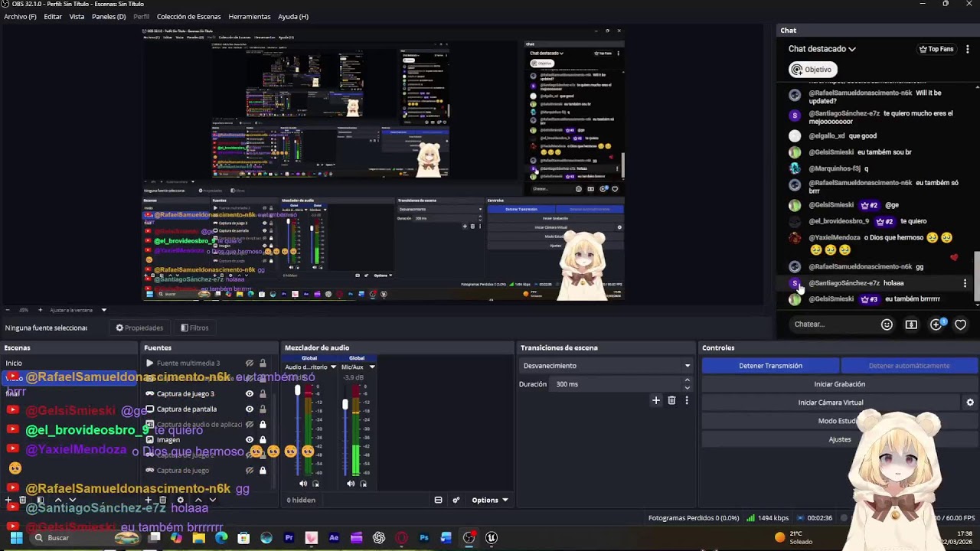Open the Paneles menu
Viewport: 980px width, 551px height.
(109, 17)
